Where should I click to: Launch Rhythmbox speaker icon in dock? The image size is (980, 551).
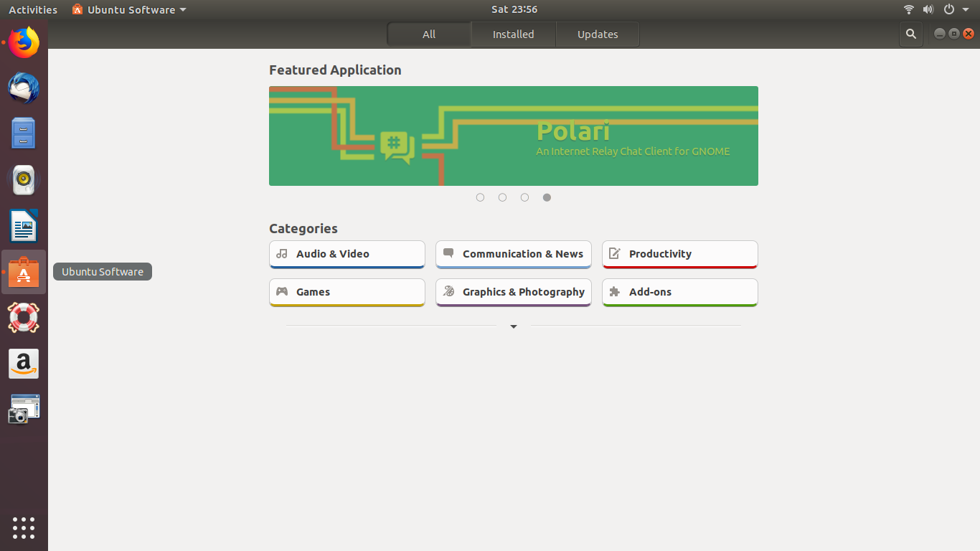24,179
